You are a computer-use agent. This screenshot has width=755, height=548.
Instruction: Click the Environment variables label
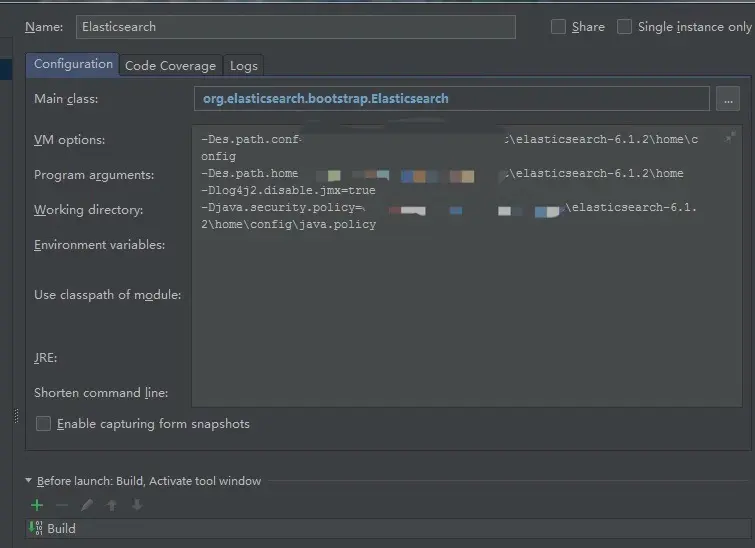(x=99, y=245)
